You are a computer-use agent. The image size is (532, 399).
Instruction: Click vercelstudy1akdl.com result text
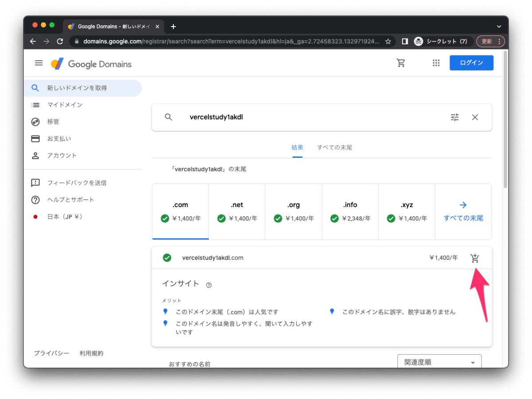213,258
